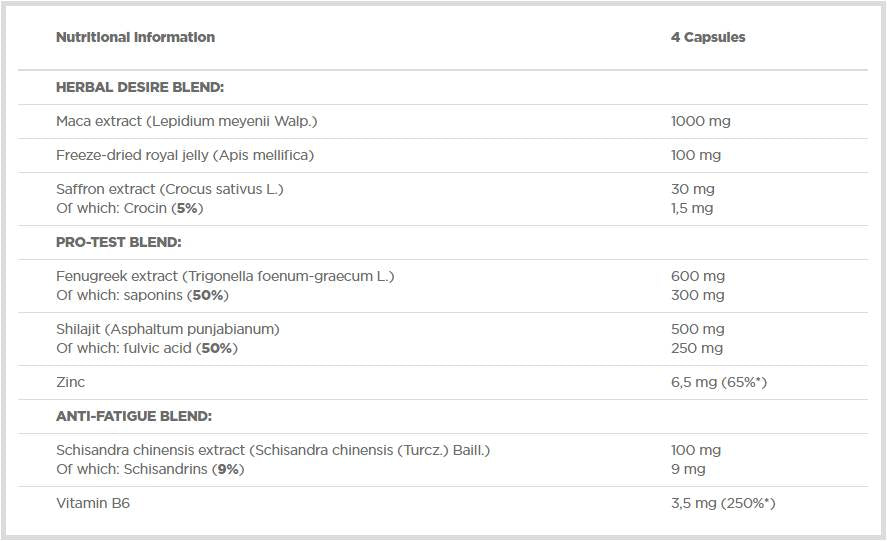The width and height of the screenshot is (887, 541).
Task: Click the 4 Capsules column header
Action: (708, 37)
